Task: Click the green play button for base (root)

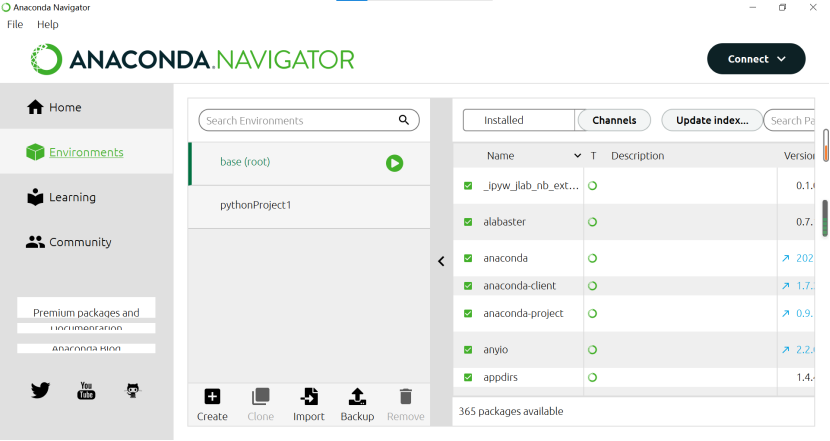Action: point(394,163)
